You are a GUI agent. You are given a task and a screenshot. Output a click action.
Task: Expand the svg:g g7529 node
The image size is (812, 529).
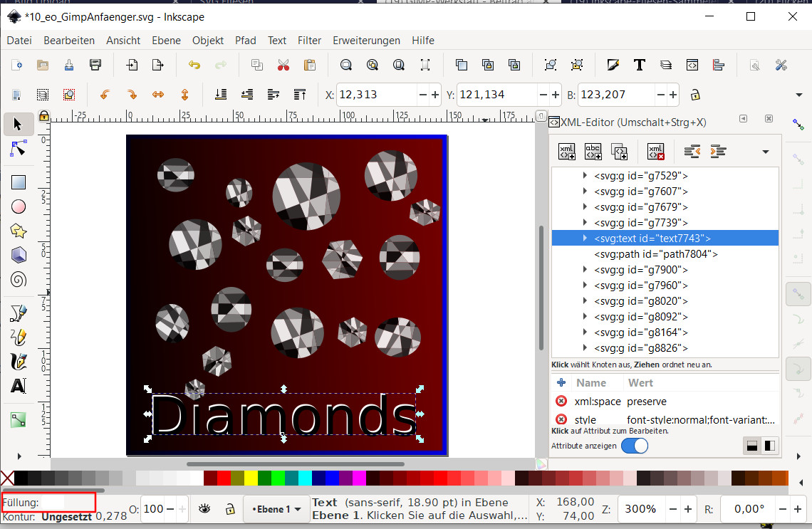pos(585,175)
